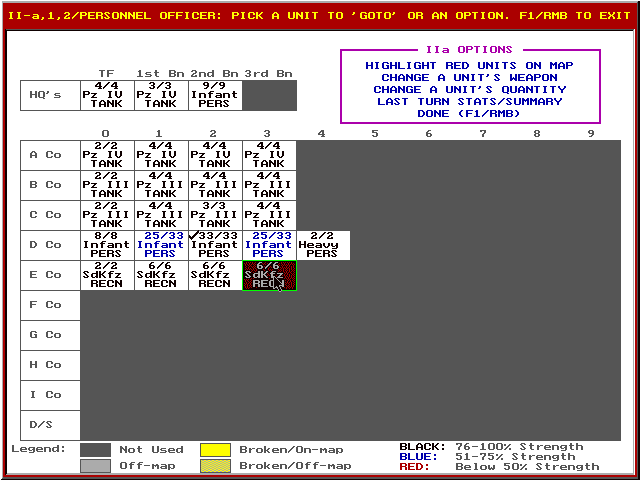Click Done (F1/RMB) option

coord(469,113)
